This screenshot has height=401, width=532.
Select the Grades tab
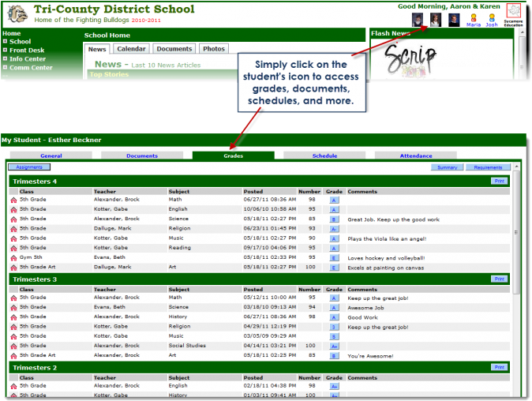tap(233, 156)
